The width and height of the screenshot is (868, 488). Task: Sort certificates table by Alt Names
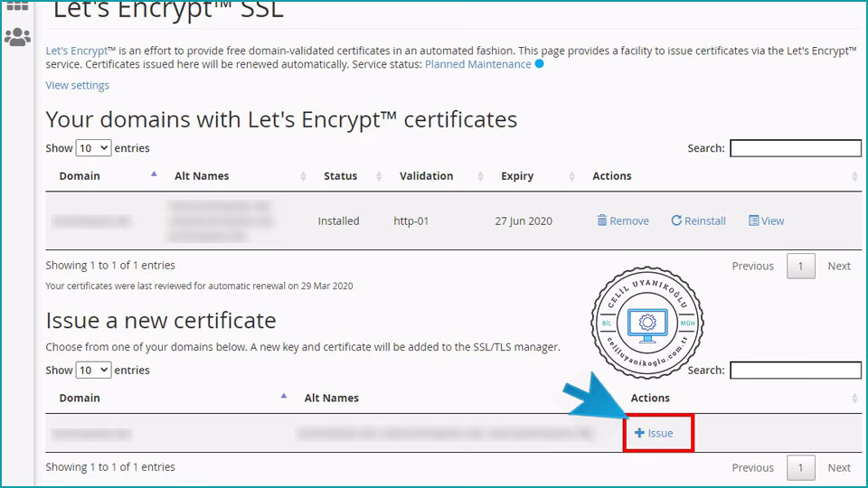202,176
